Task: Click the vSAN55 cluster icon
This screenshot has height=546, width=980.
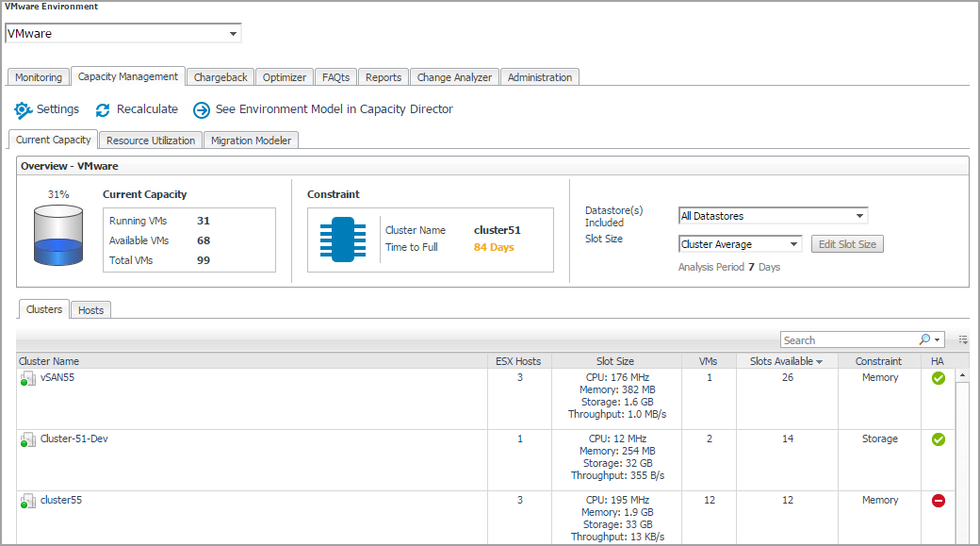Action: [x=27, y=379]
